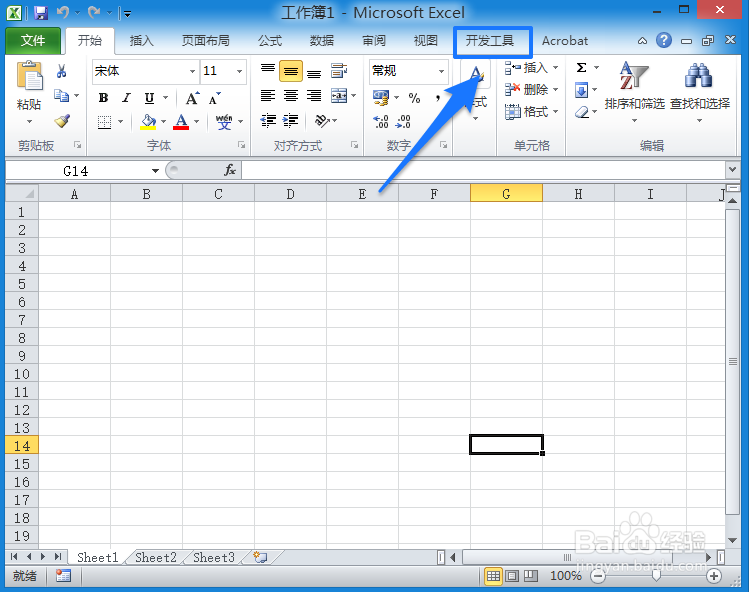The height and width of the screenshot is (592, 749).
Task: Click the Undo arrow
Action: pyautogui.click(x=63, y=12)
